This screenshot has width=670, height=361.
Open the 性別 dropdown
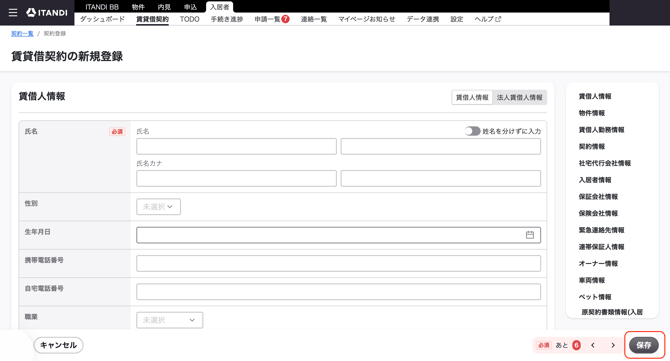point(159,207)
